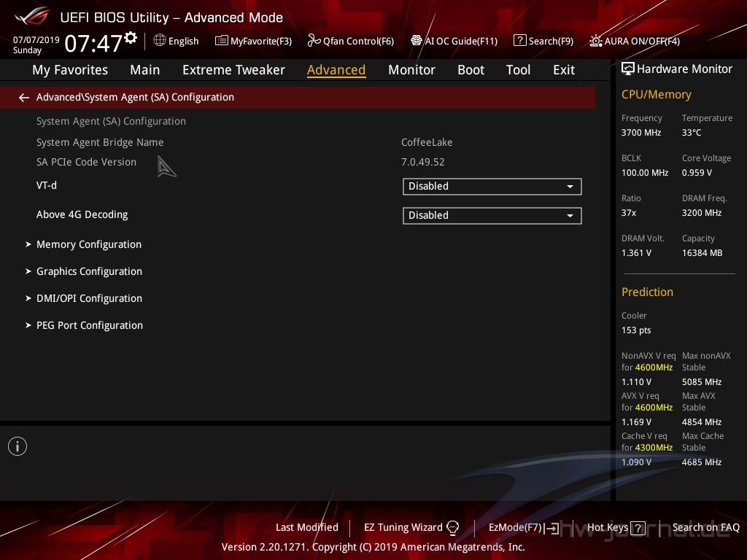Click the 7.0.49.52 version value
747x560 pixels.
click(x=422, y=163)
